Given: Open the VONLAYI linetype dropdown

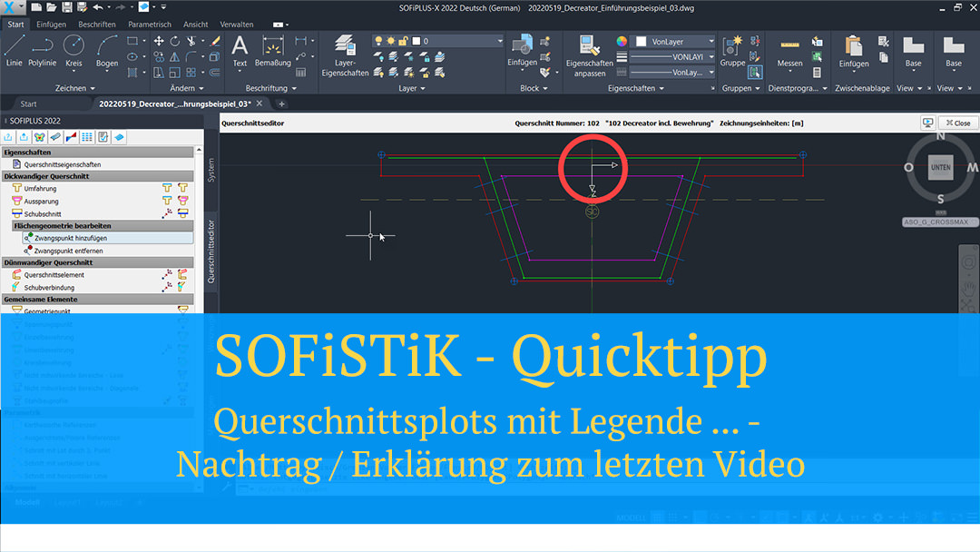Looking at the screenshot, I should point(712,56).
